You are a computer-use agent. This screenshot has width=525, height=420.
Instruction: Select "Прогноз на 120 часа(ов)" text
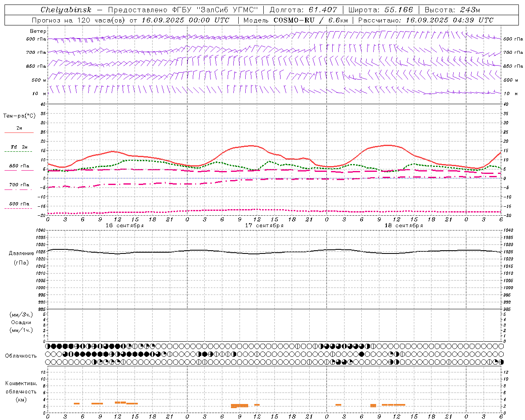[79, 20]
